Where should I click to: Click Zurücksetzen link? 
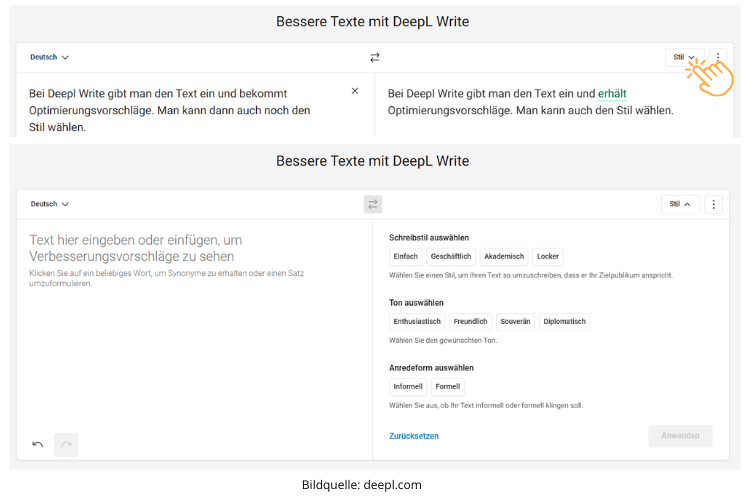(414, 436)
